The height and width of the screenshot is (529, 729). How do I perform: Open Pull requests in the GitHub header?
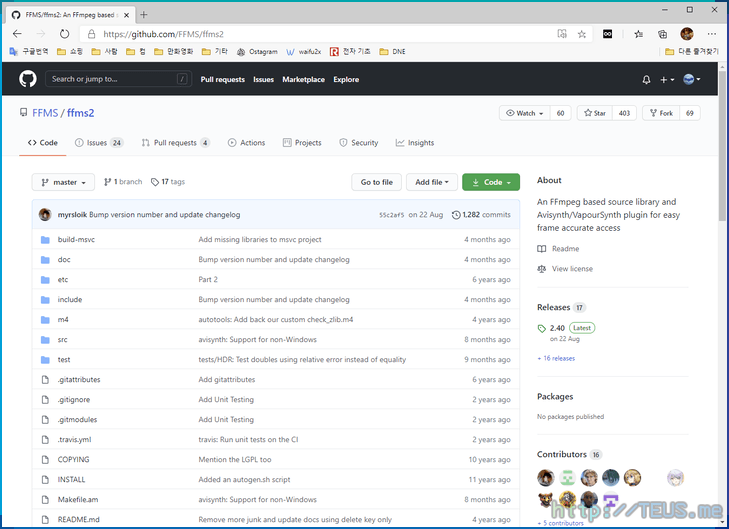(x=223, y=79)
